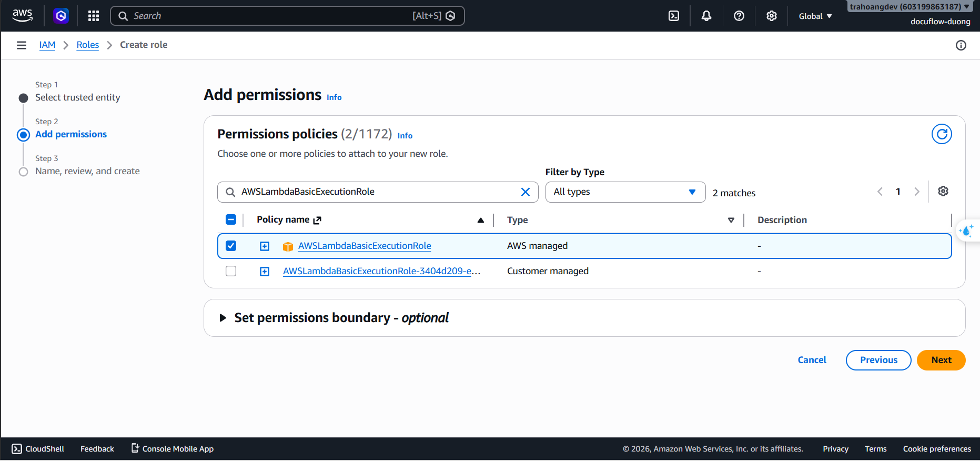
Task: Launch CloudShell from the top bar icon
Action: coord(674,16)
